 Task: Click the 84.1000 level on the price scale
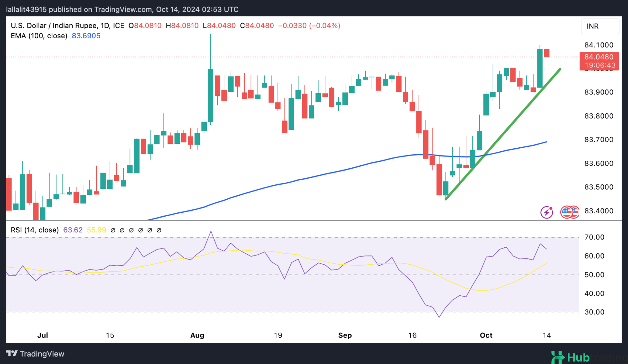pyautogui.click(x=599, y=45)
